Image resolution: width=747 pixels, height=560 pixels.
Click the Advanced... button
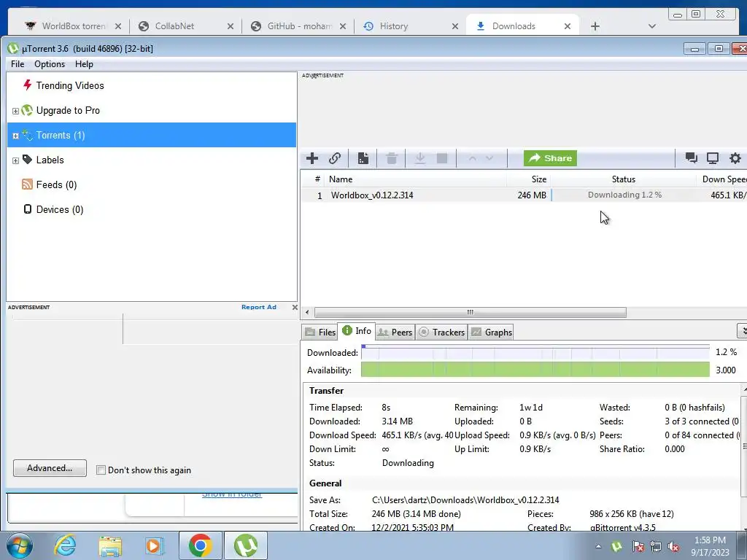[x=50, y=468]
